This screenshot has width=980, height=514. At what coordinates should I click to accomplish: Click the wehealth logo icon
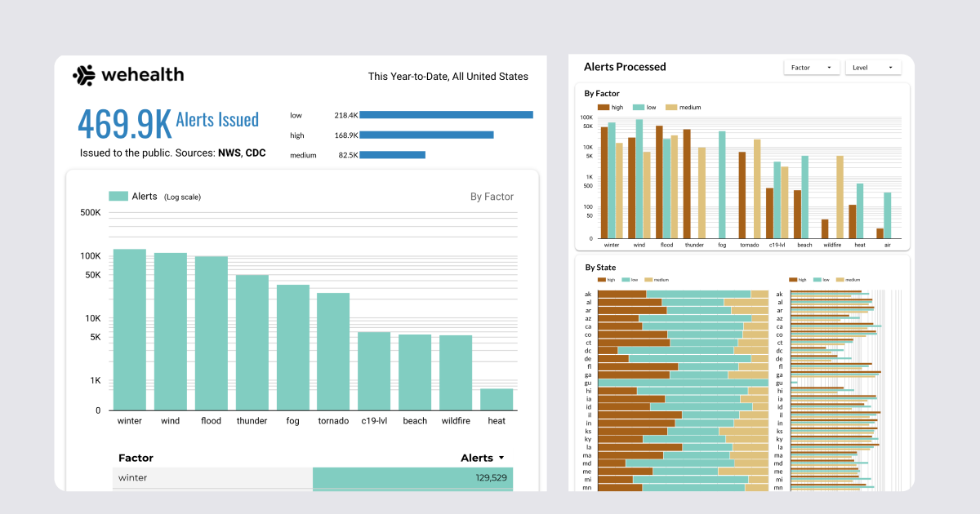point(83,75)
